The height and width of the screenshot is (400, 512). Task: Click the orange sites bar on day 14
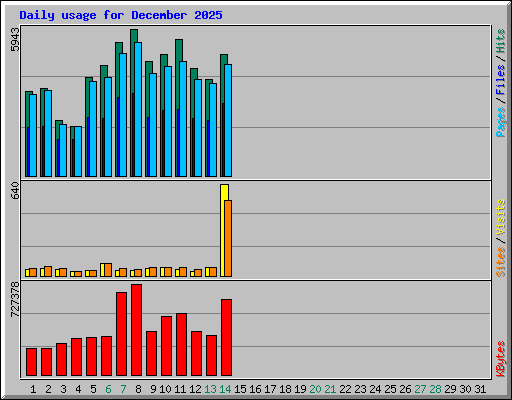(x=228, y=238)
